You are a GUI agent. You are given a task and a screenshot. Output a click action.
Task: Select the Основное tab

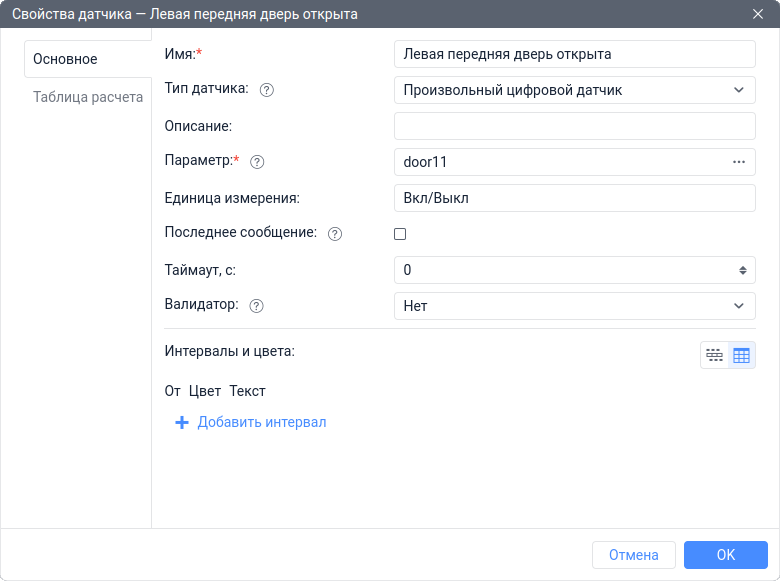pos(66,59)
